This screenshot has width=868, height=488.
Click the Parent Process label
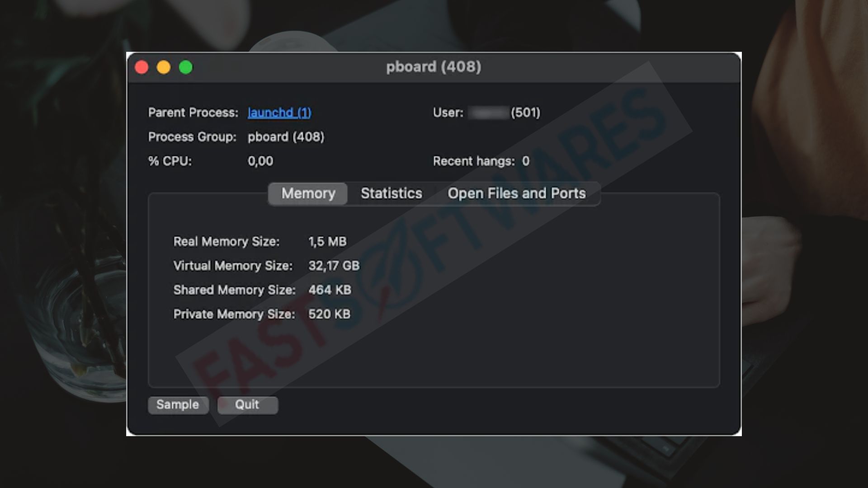(x=193, y=113)
